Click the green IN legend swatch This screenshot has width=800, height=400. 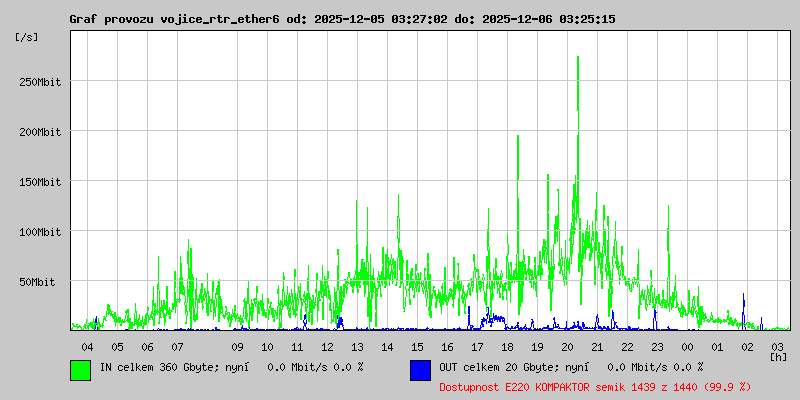80,369
